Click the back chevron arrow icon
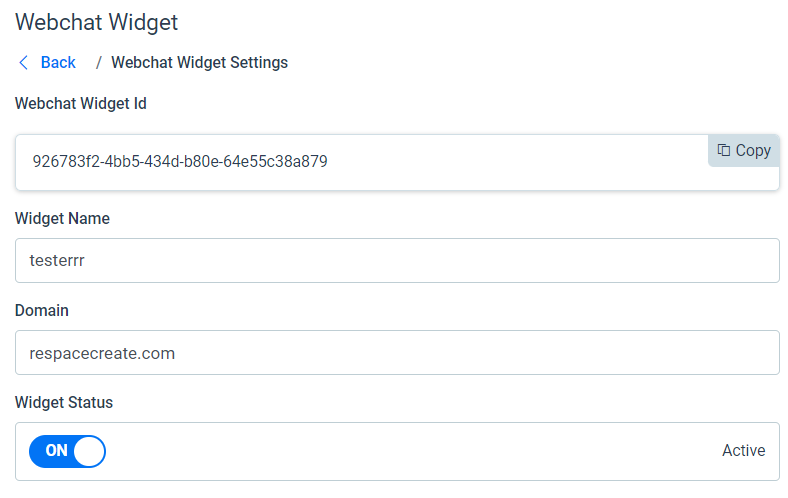This screenshot has height=498, width=788. tap(23, 63)
